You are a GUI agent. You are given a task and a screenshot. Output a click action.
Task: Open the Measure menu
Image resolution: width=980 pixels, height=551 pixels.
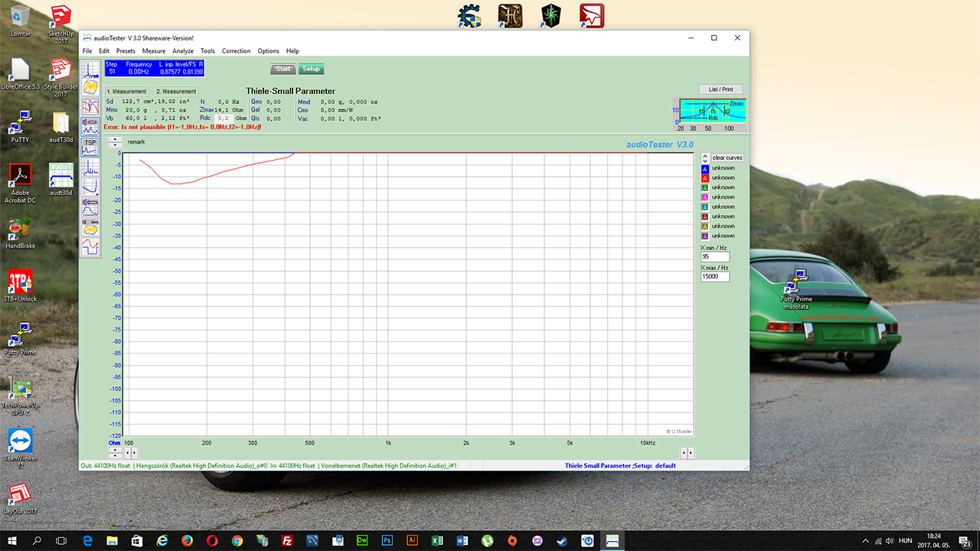pyautogui.click(x=154, y=51)
